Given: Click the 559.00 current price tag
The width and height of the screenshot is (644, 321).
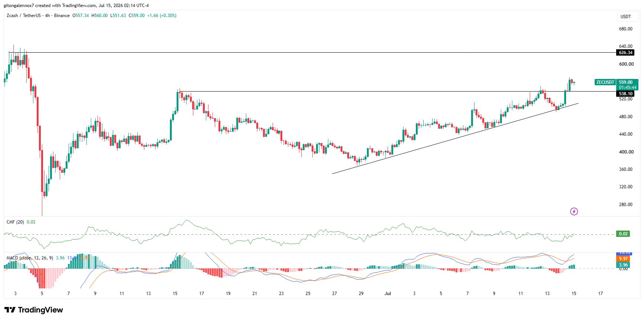Looking at the screenshot, I should (x=626, y=82).
